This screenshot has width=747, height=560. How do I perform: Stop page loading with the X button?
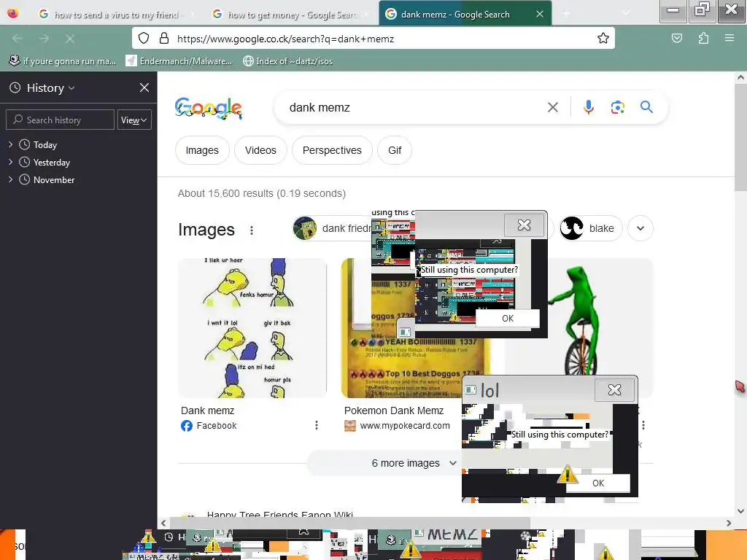70,39
